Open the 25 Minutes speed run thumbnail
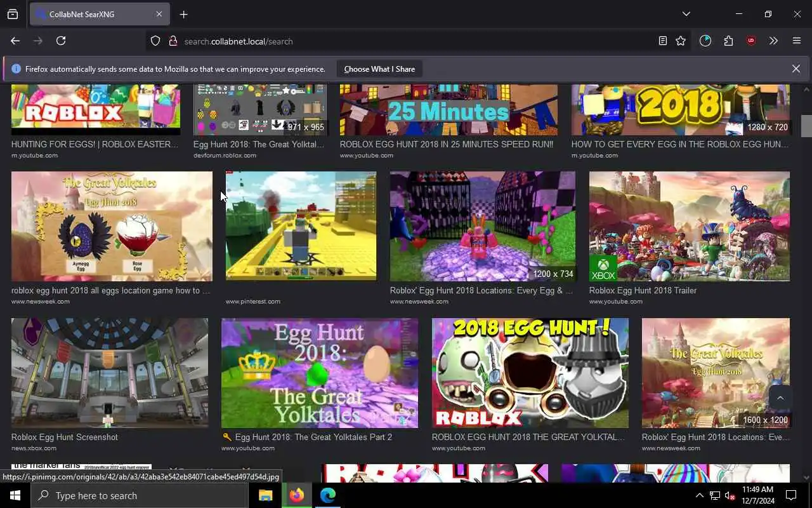Screen dimensions: 812x508 (449, 109)
